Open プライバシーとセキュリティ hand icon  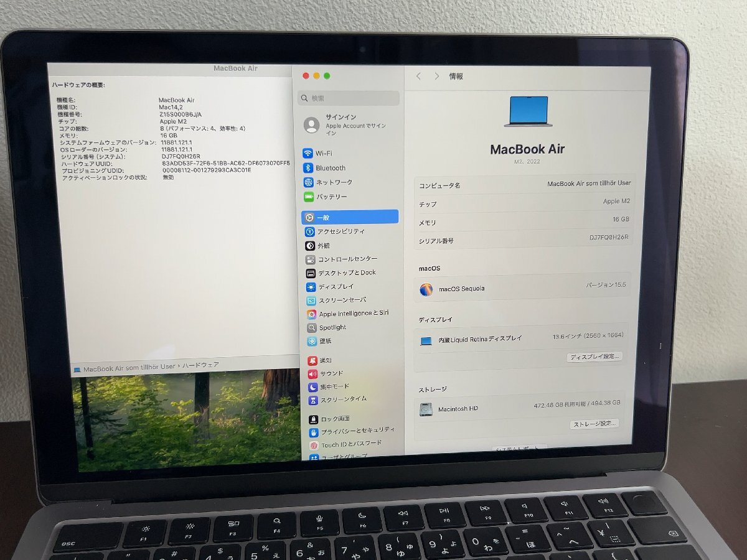314,432
